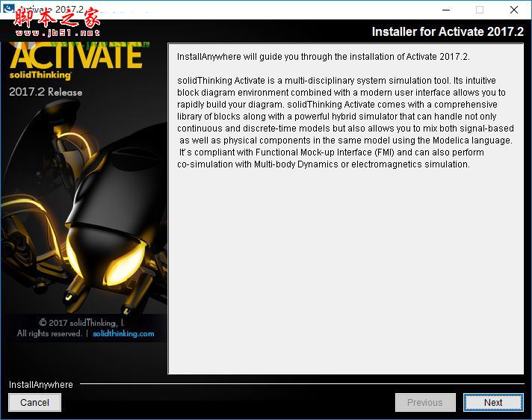The height and width of the screenshot is (420, 532).
Task: Click the installer icon in the title bar
Action: pyautogui.click(x=7, y=8)
